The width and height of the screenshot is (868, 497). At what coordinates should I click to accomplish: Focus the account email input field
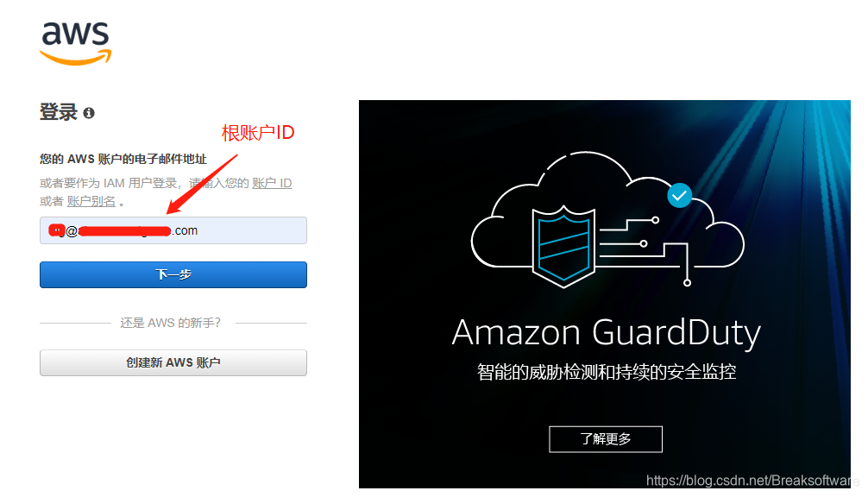[x=173, y=230]
